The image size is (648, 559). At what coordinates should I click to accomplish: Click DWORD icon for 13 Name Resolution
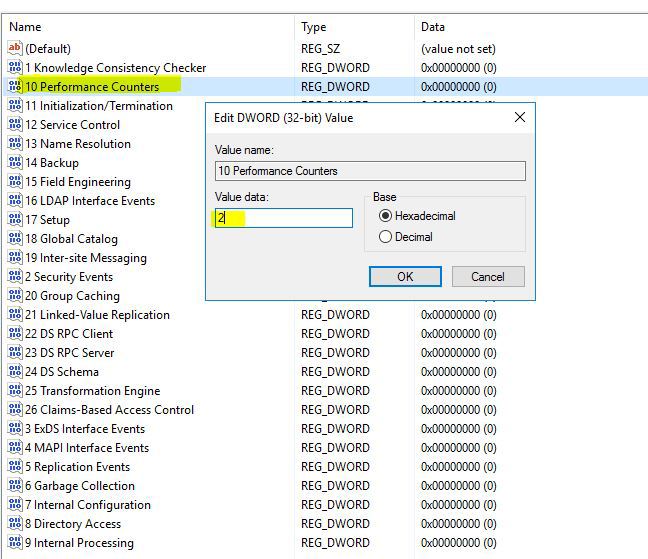point(14,143)
